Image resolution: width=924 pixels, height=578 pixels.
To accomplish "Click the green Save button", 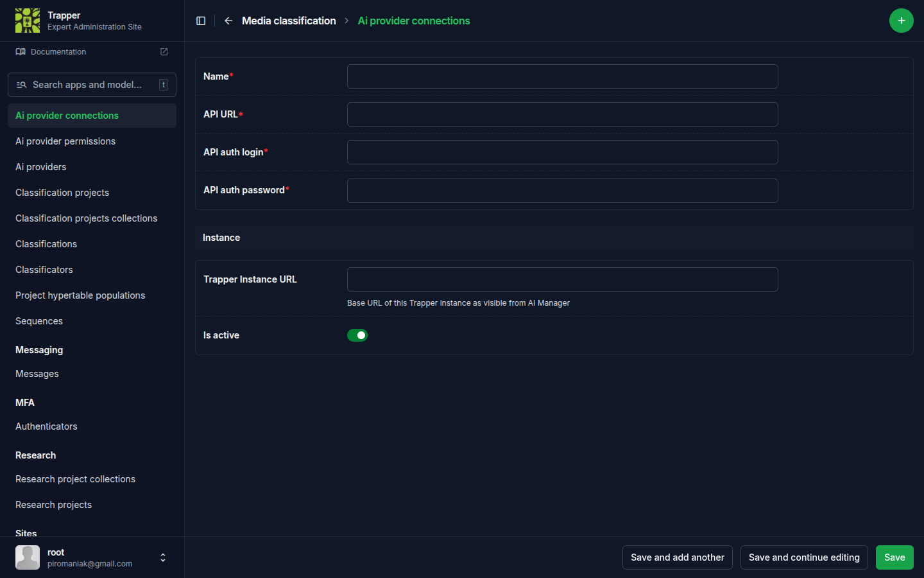I will pos(894,557).
